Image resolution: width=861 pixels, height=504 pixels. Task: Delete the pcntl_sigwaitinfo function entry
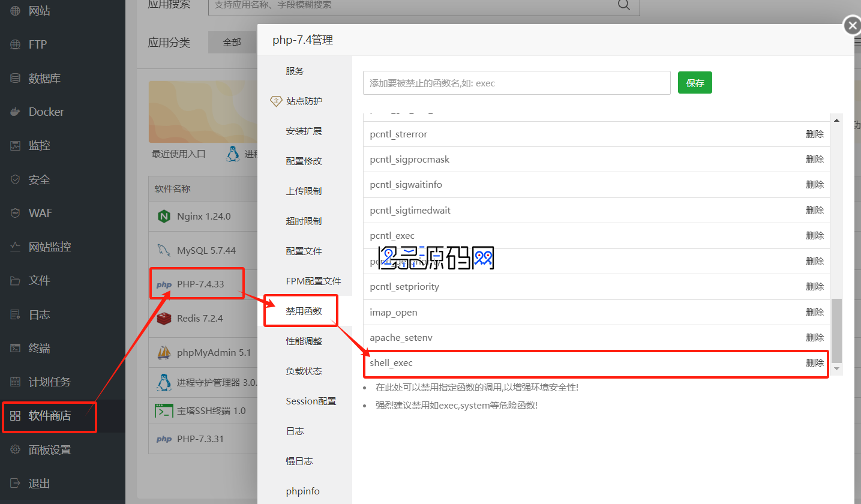(x=815, y=185)
